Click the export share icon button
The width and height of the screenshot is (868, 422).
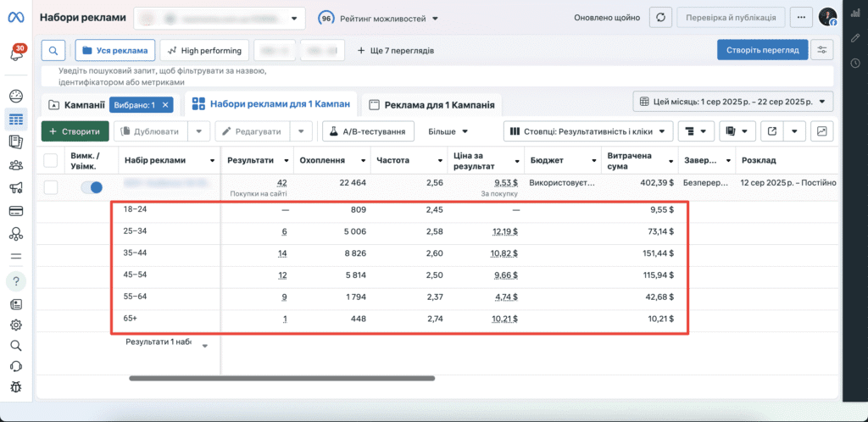[x=772, y=131]
